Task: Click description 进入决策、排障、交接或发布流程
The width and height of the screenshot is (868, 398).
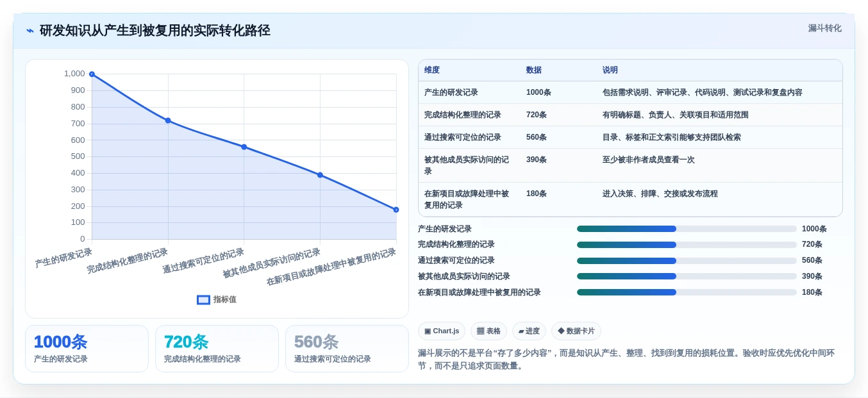Action: pos(660,194)
